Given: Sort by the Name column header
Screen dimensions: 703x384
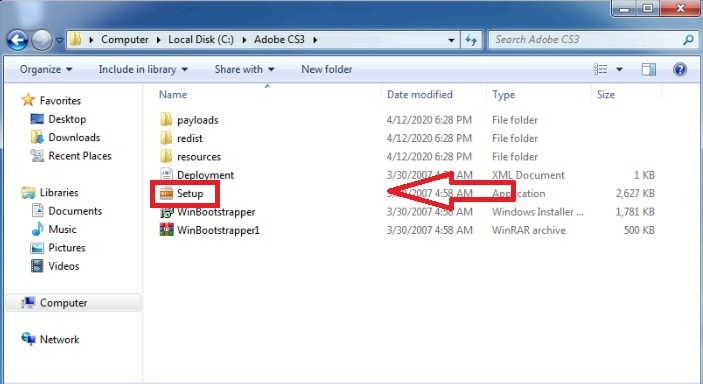Looking at the screenshot, I should coord(173,95).
